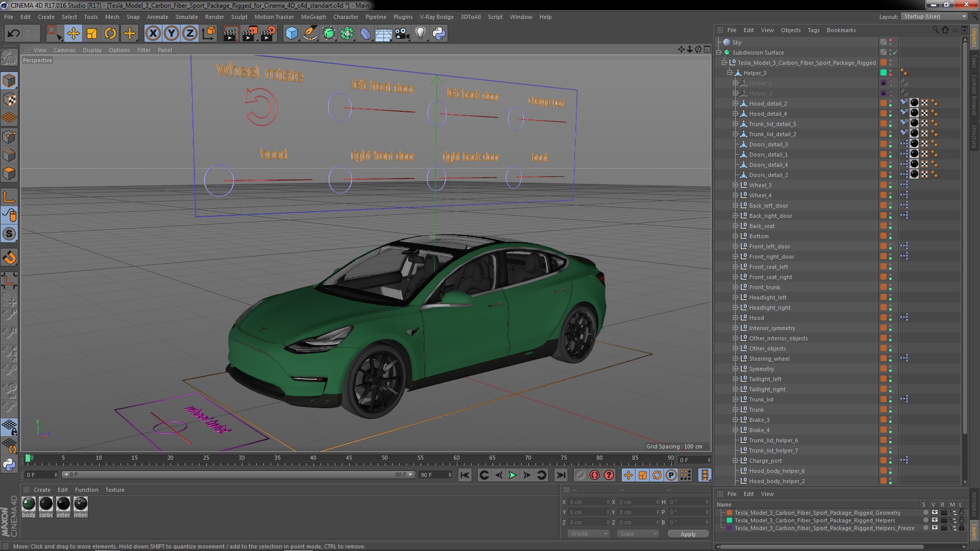Select the carbon material thumbnail
Viewport: 980px width, 551px height.
[46, 504]
